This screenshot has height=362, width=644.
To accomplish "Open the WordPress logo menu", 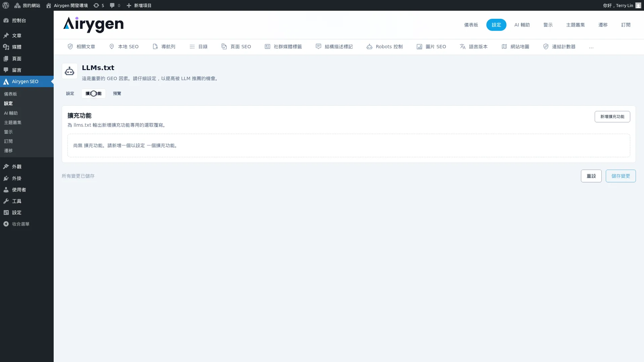I will tap(6, 5).
